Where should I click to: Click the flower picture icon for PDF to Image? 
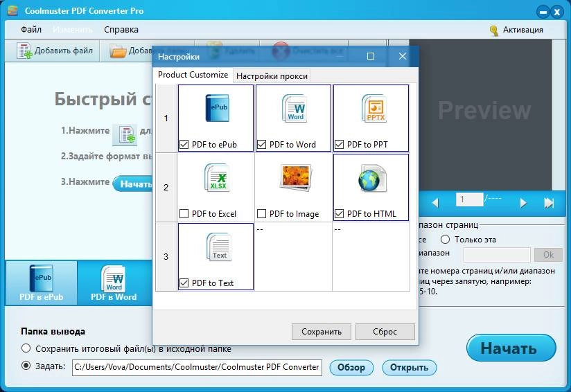[295, 177]
